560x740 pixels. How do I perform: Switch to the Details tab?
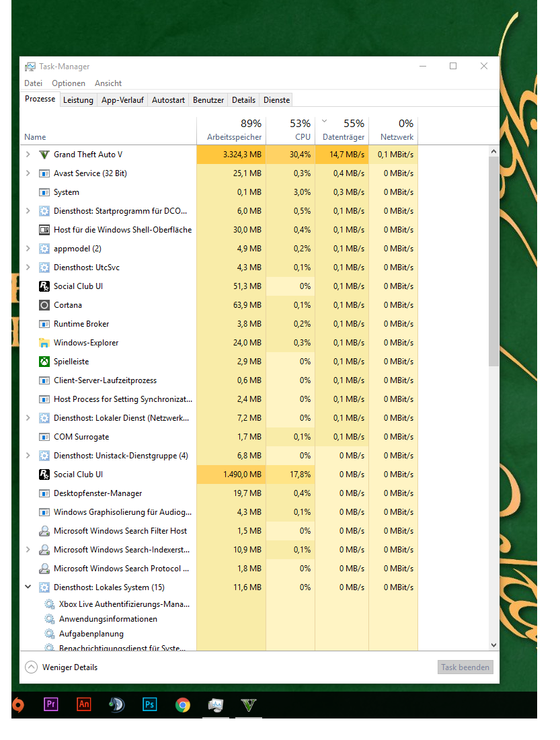tap(243, 100)
